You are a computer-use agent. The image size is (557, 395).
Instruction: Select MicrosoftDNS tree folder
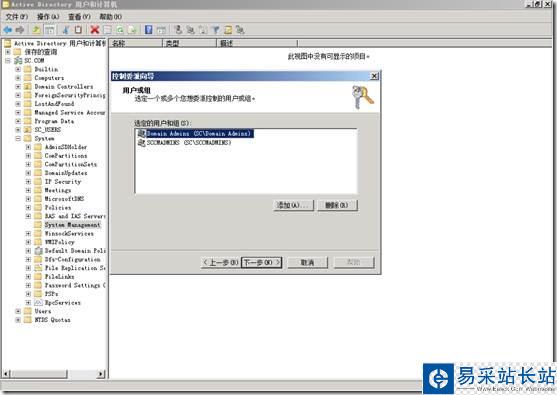pyautogui.click(x=64, y=199)
